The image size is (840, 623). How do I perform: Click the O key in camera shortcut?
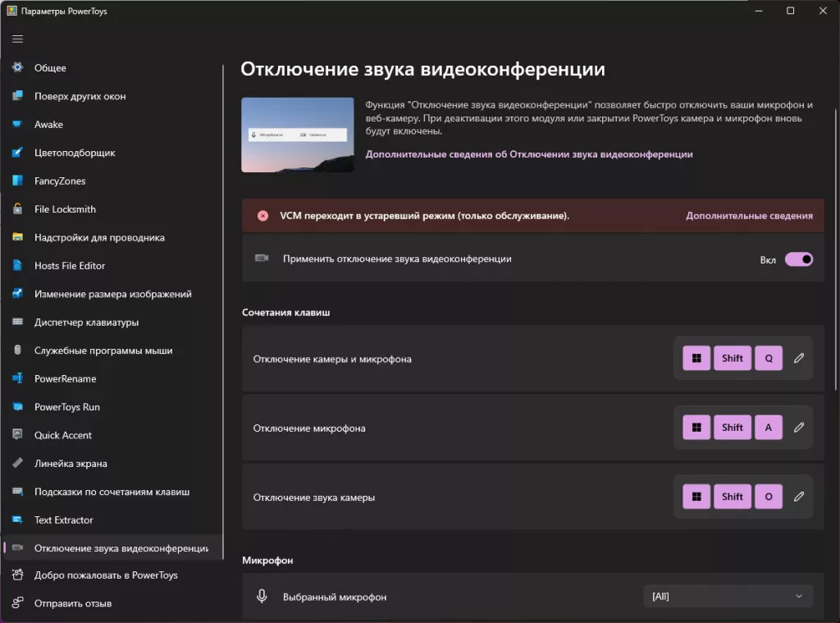tap(768, 497)
